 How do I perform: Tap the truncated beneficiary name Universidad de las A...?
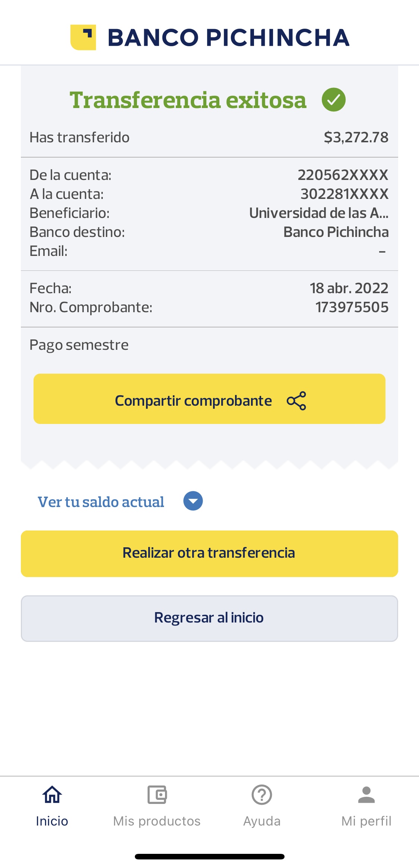(x=319, y=213)
